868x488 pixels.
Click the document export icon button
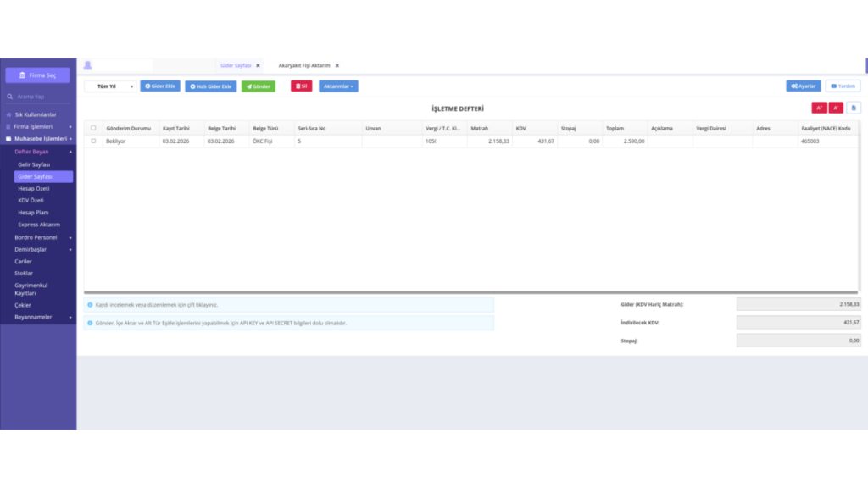point(854,108)
